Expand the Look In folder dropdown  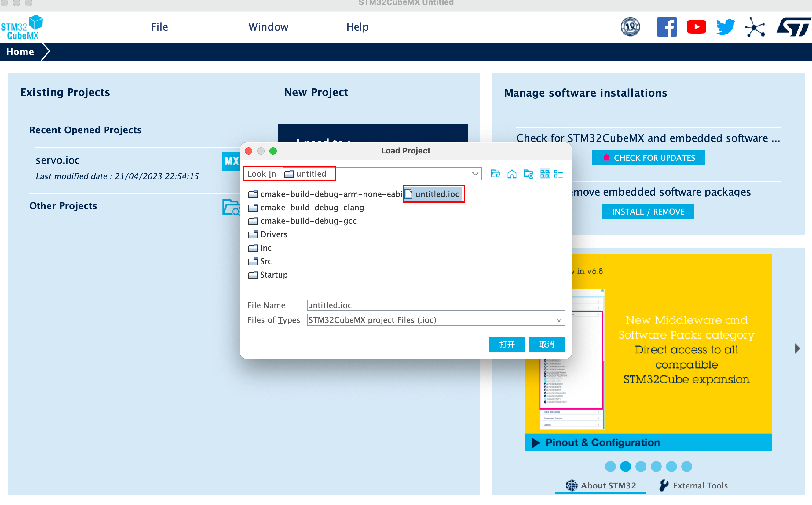tap(475, 174)
